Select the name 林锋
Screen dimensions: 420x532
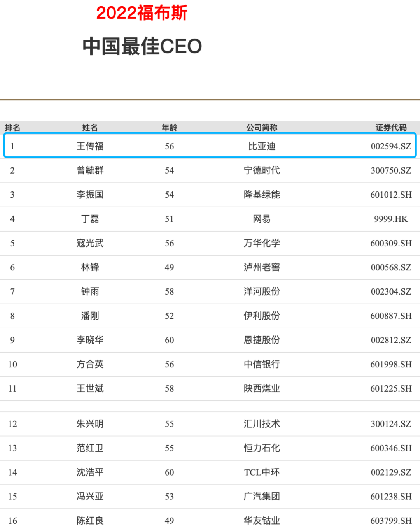(90, 267)
